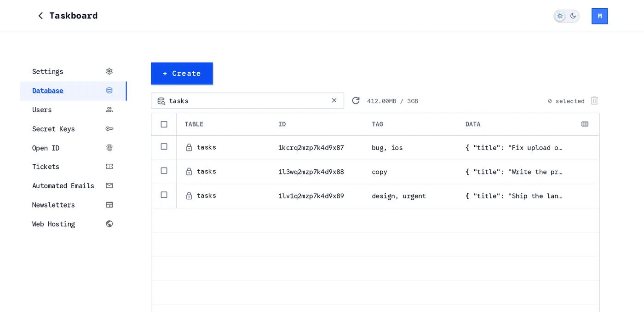
Task: Open the M user avatar menu
Action: [599, 16]
